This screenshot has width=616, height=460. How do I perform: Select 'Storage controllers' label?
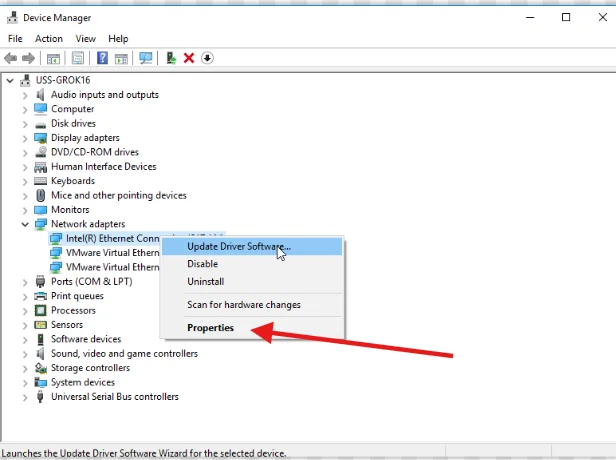[90, 368]
